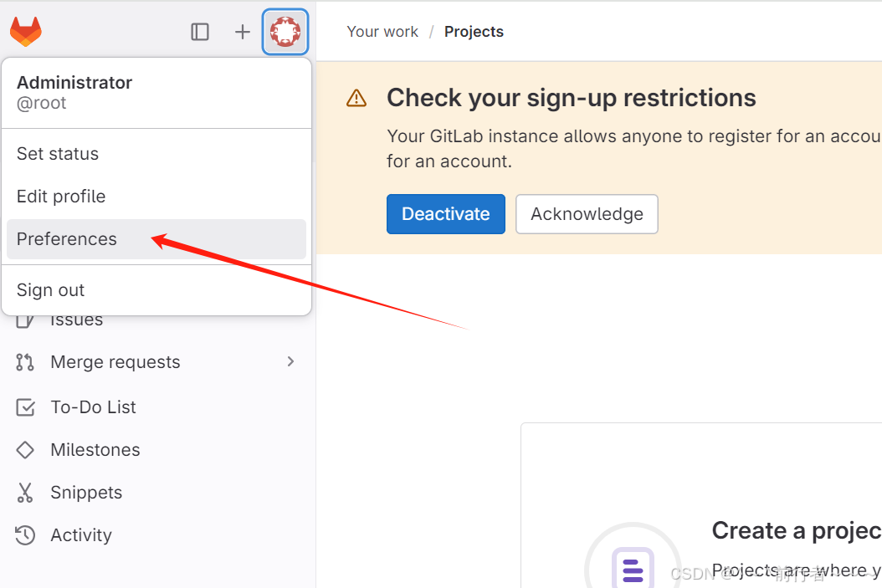Click the purple project illustration icon
Image resolution: width=882 pixels, height=588 pixels.
(633, 568)
